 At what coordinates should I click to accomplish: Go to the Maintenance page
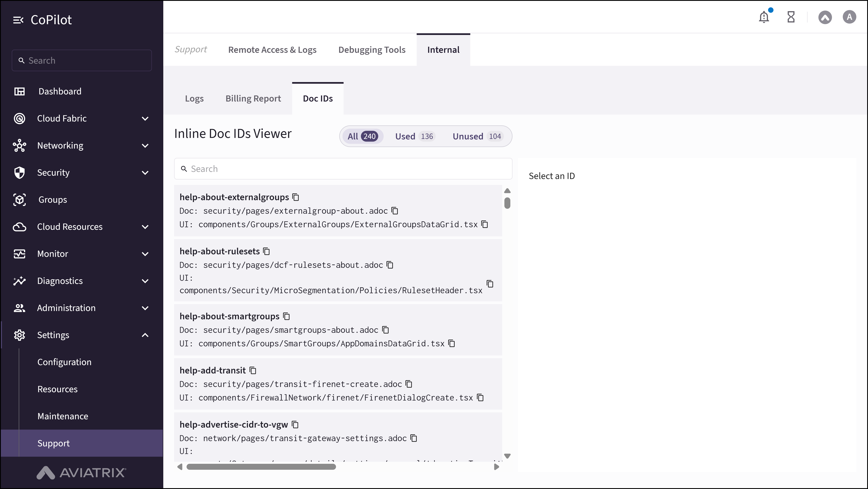[x=62, y=416]
